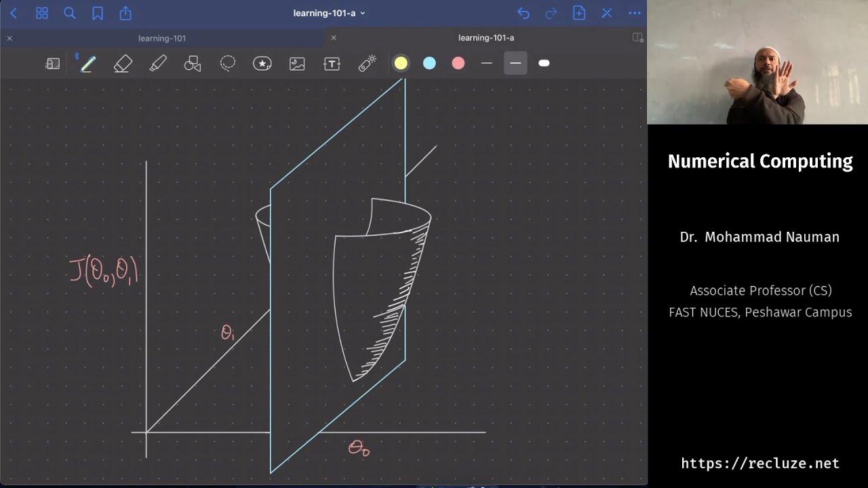Choose the medium stroke width
This screenshot has height=488, width=868.
point(515,63)
